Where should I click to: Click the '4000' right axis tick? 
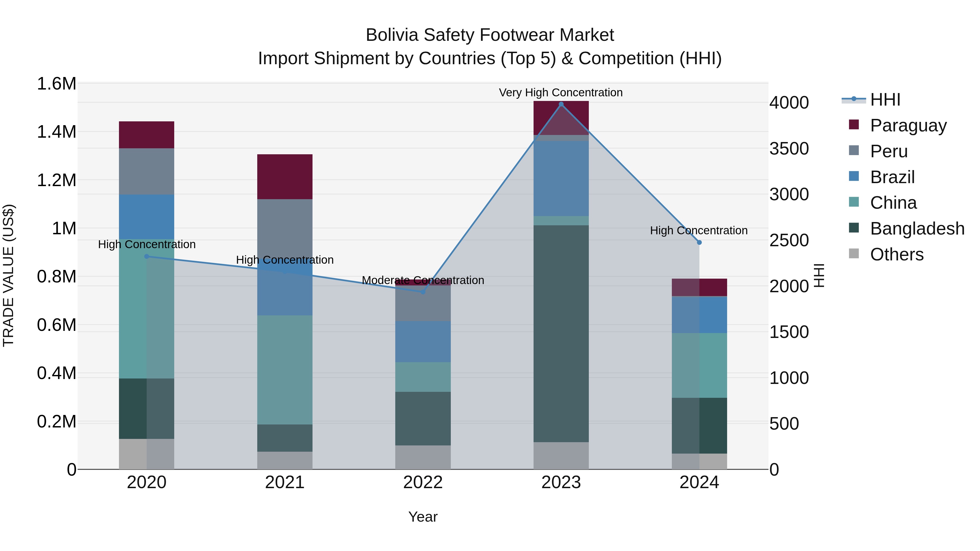(x=789, y=103)
